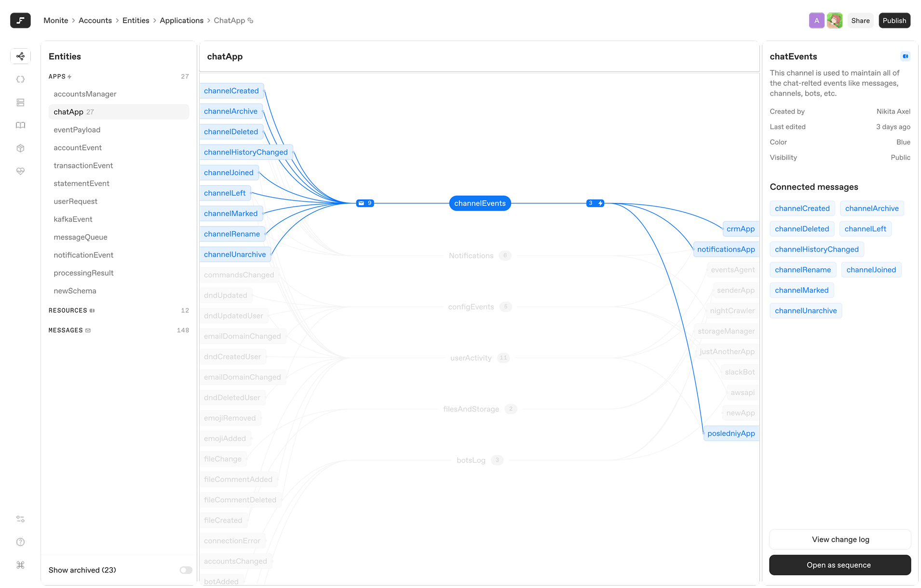Open the servers sidebar icon

click(20, 102)
